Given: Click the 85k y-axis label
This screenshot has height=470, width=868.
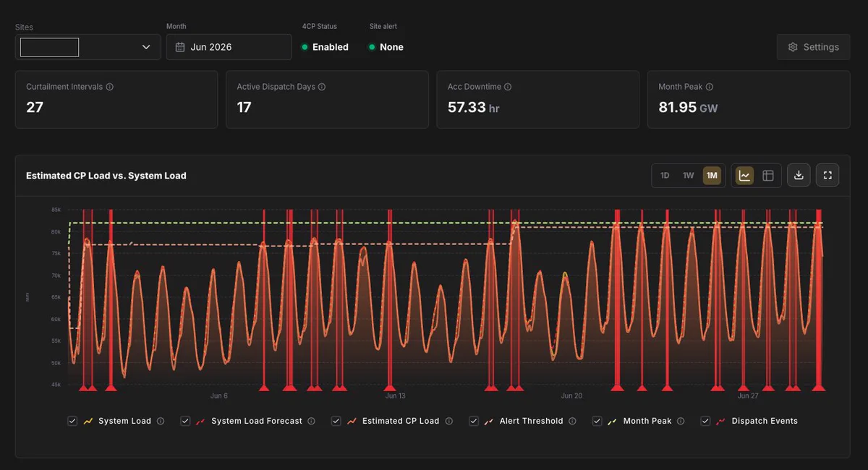Looking at the screenshot, I should [x=56, y=210].
